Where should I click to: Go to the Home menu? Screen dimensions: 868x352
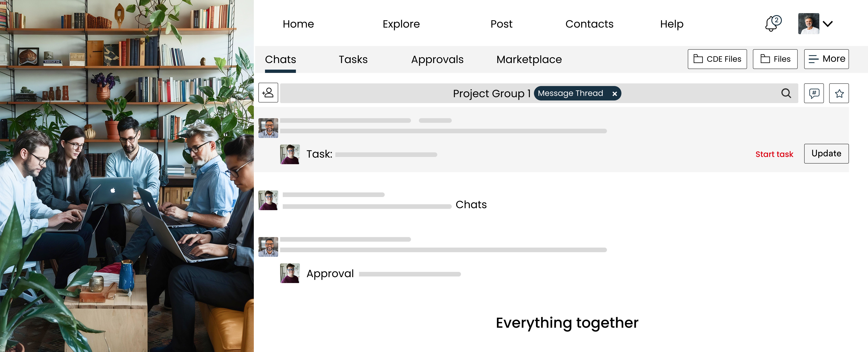tap(298, 24)
